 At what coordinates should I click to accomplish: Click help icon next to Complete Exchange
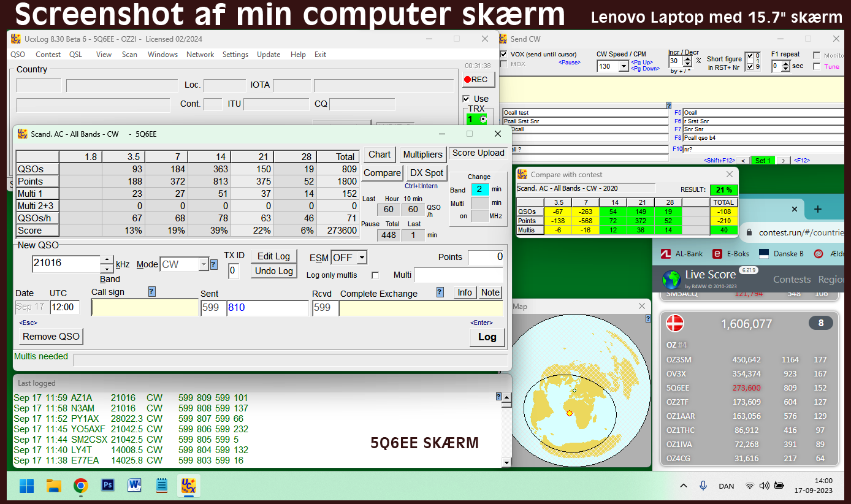point(440,292)
